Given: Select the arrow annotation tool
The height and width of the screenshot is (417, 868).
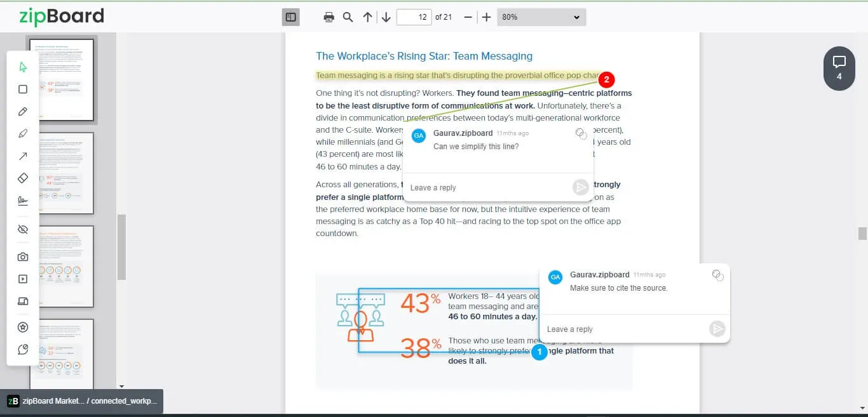Looking at the screenshot, I should [x=23, y=156].
